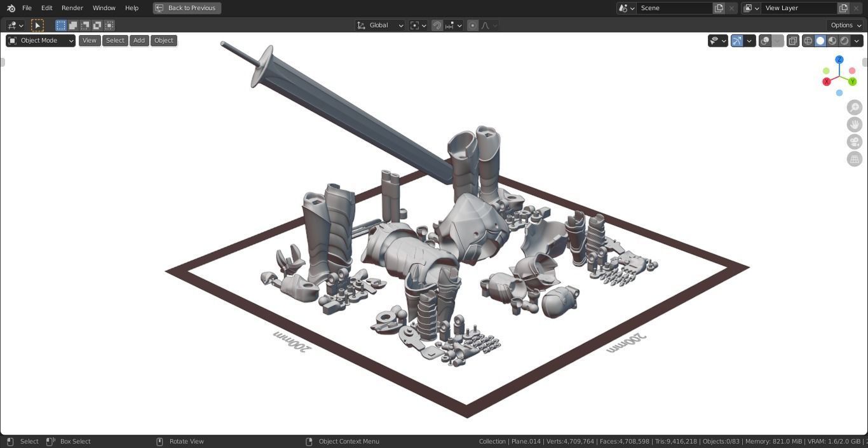Choose Set new selection mode icon
868x448 pixels.
tap(61, 25)
